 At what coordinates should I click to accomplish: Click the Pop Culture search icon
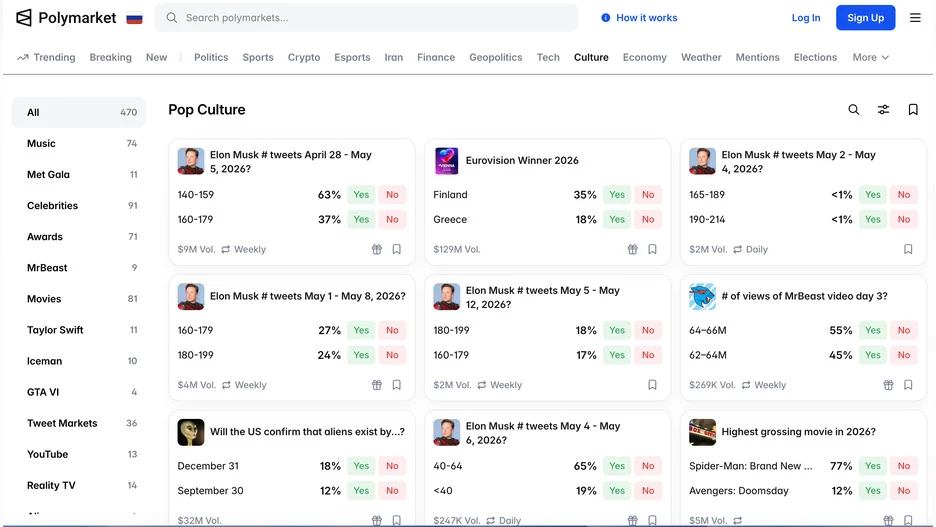[854, 110]
